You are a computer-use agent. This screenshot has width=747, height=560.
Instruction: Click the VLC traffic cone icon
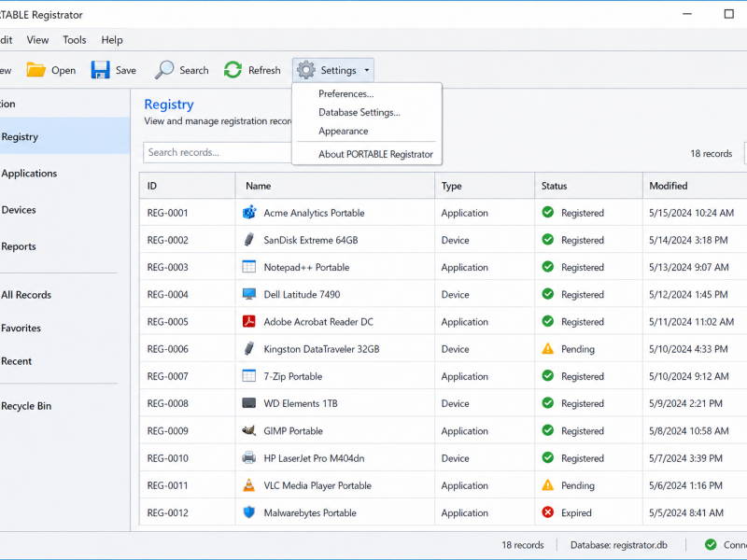click(x=249, y=484)
